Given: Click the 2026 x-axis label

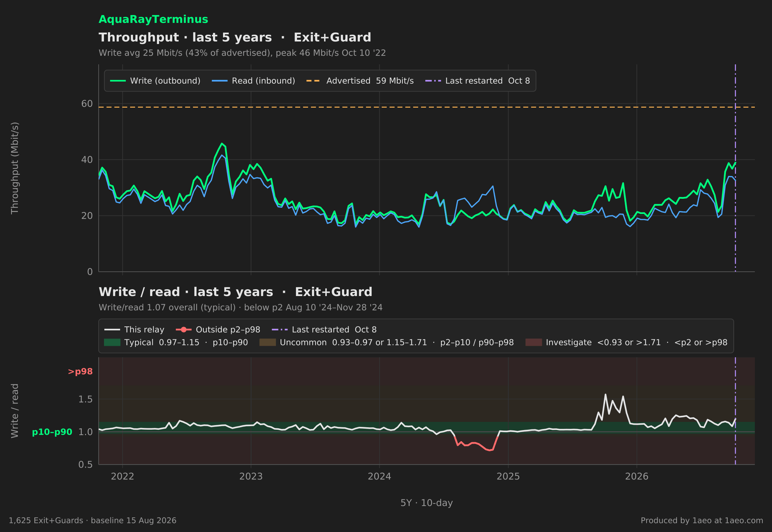Looking at the screenshot, I should tap(637, 476).
